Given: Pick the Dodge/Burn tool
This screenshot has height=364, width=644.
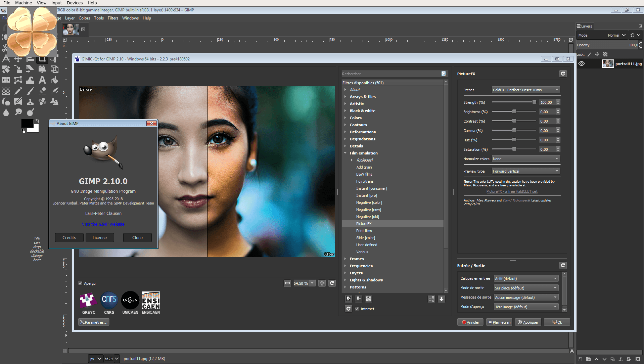Looking at the screenshot, I should (30, 112).
